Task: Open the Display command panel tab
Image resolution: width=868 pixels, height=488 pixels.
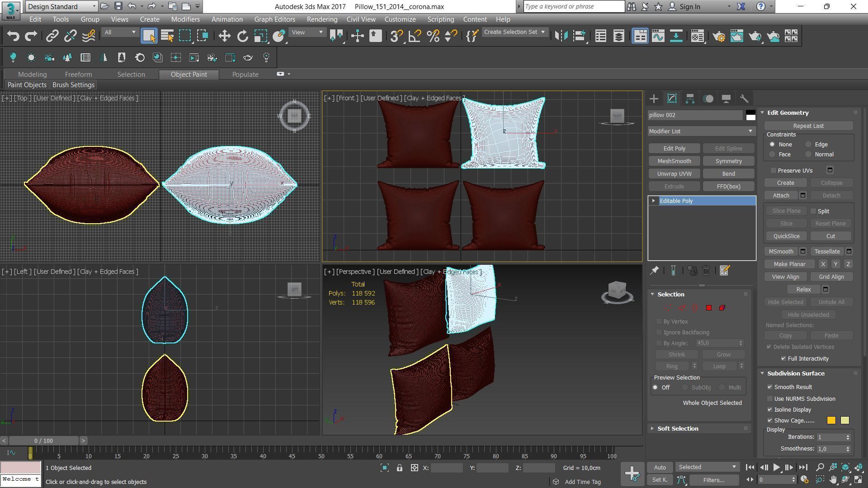Action: 726,99
